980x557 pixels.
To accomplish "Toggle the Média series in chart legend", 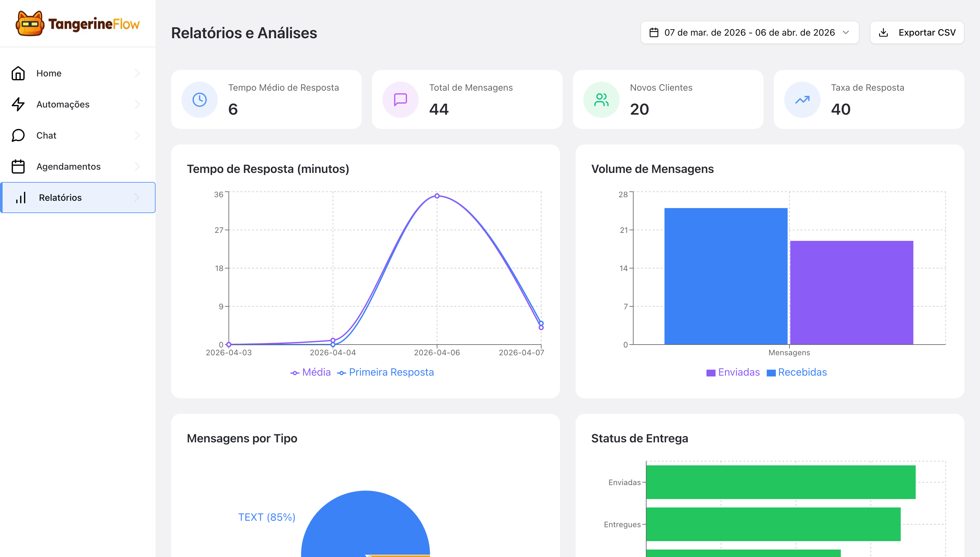I will [310, 372].
